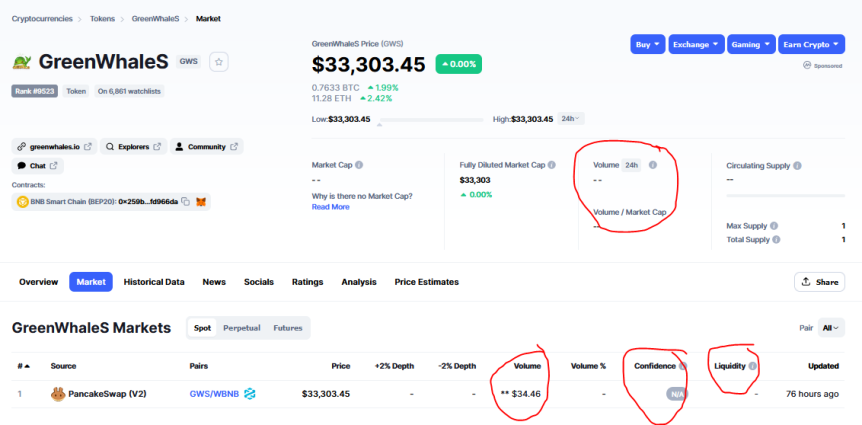The width and height of the screenshot is (862, 425).
Task: Click the circulating supply progress bar
Action: pos(786,196)
